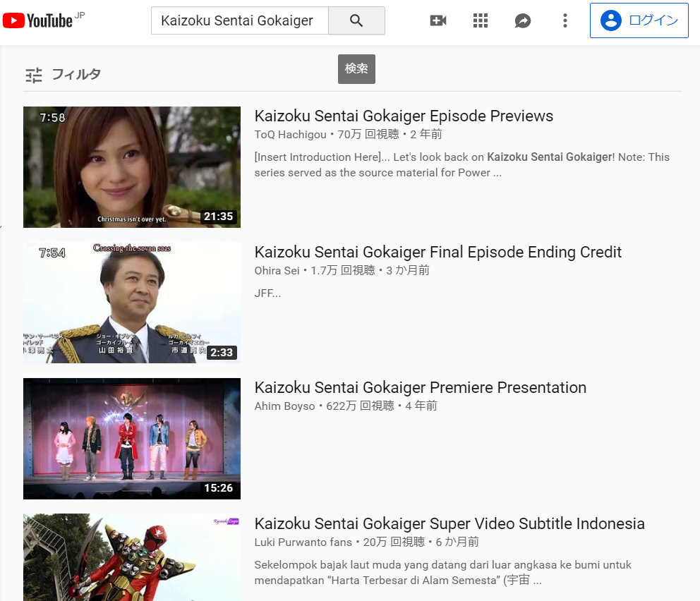Open title Gokaiger Premiere Presentation
700x601 pixels.
420,388
